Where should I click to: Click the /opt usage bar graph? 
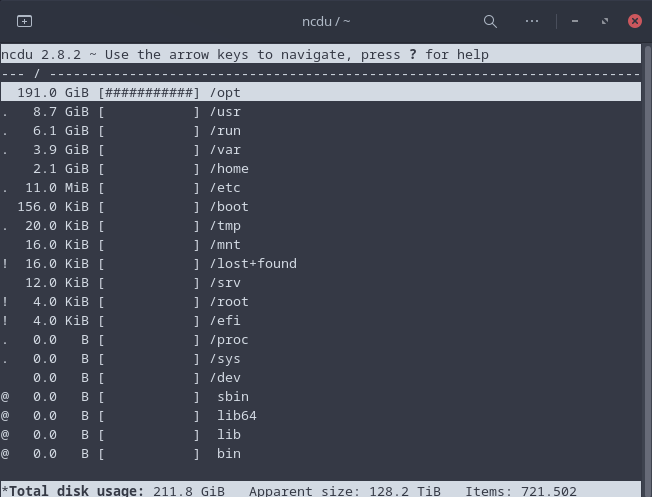[149, 93]
